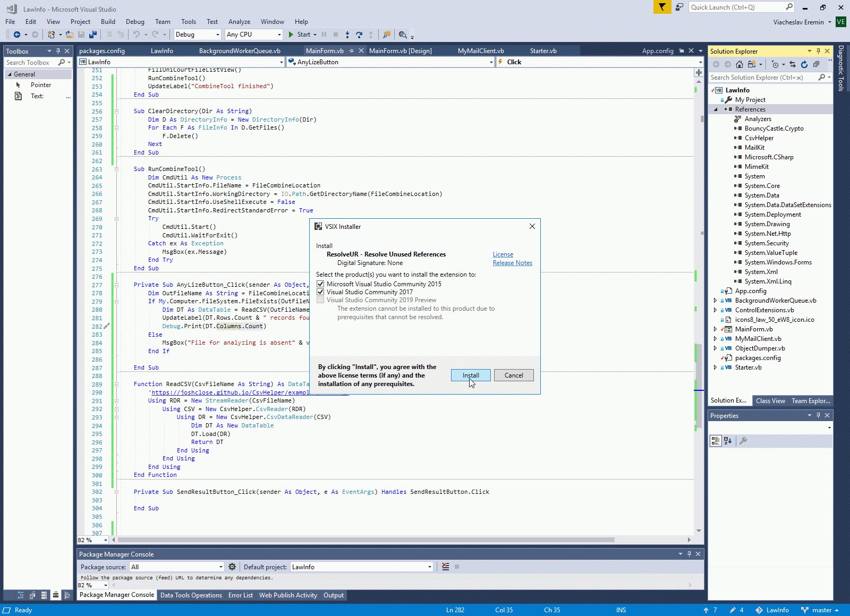Click the Visual Studio Community 2019 Preview checkbox
850x616 pixels.
[320, 300]
